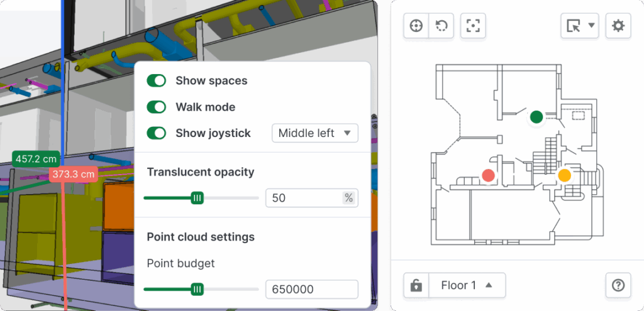Screen dimensions: 644x311
Task: Open settings with the gear icon
Action: (x=618, y=26)
